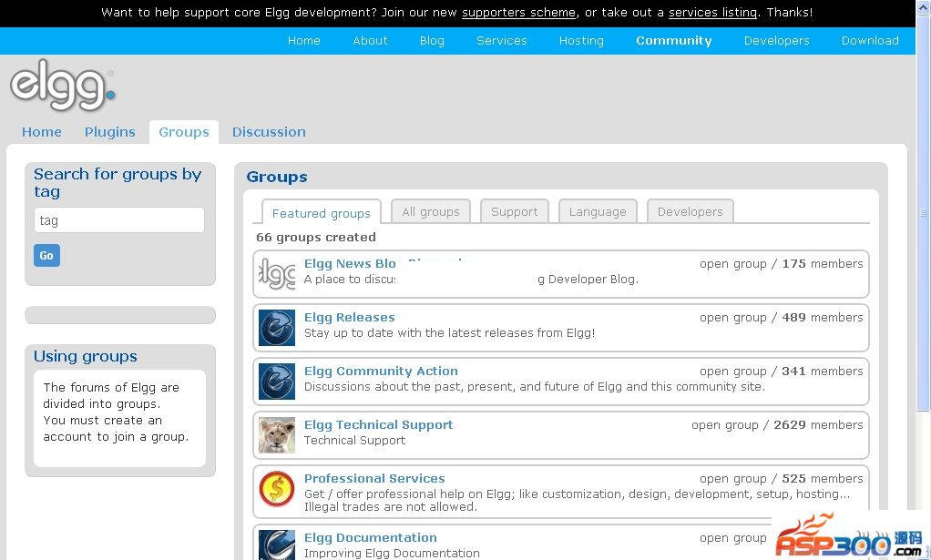This screenshot has width=931, height=560.
Task: Show the Support groups tab
Action: [514, 211]
